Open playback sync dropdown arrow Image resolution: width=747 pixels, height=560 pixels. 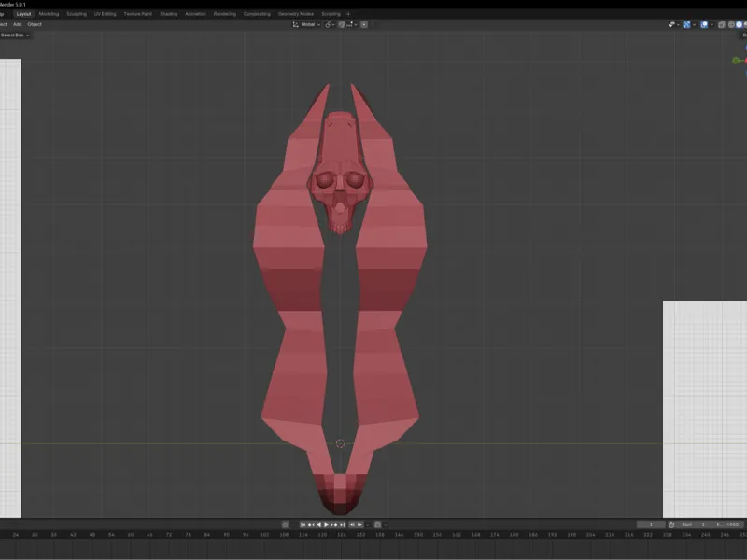pos(368,525)
